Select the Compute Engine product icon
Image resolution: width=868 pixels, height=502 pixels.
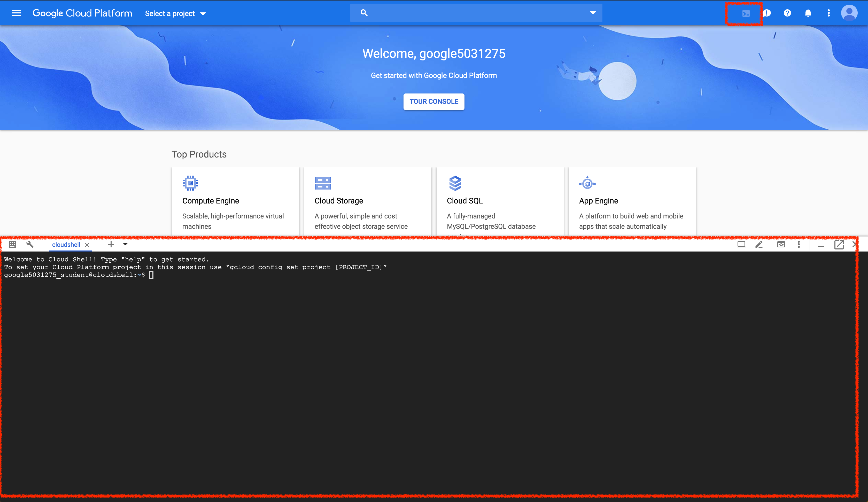[190, 183]
